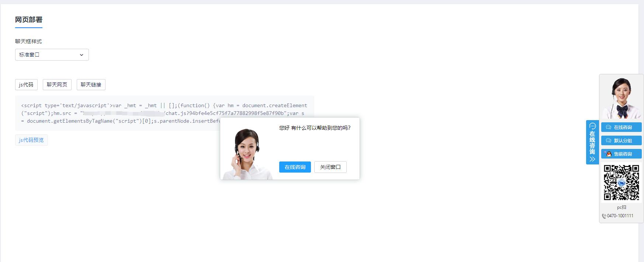Click the QR code image in sidebar

[621, 183]
